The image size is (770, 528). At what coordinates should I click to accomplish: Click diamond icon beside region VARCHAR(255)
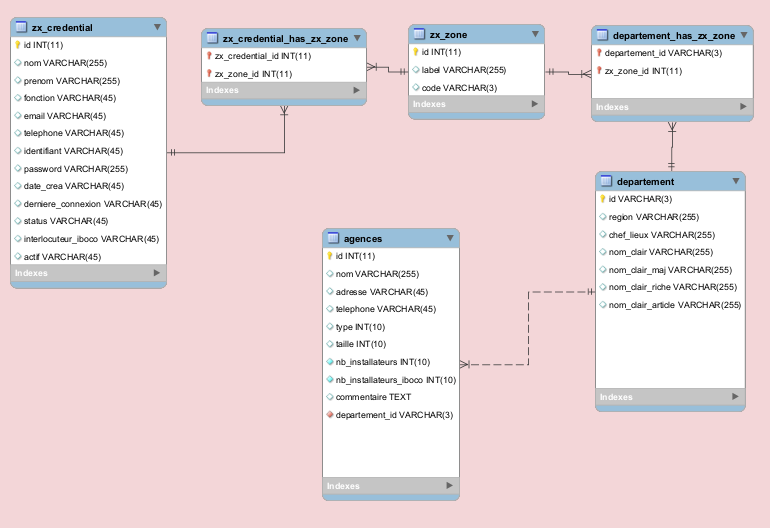603,217
